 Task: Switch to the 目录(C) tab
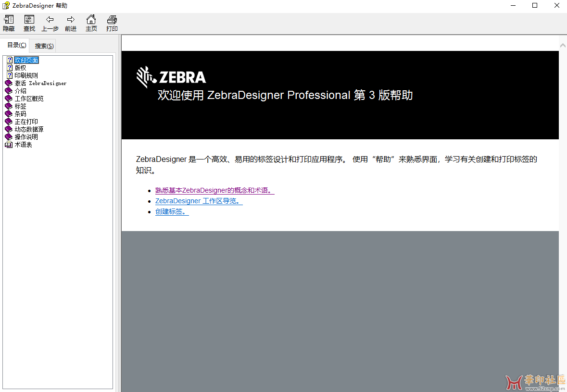(17, 45)
